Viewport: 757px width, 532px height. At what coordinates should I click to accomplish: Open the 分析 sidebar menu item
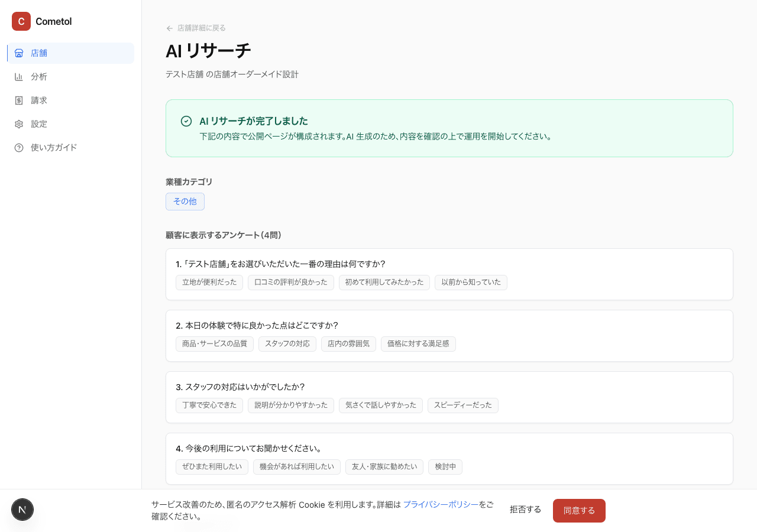71,77
